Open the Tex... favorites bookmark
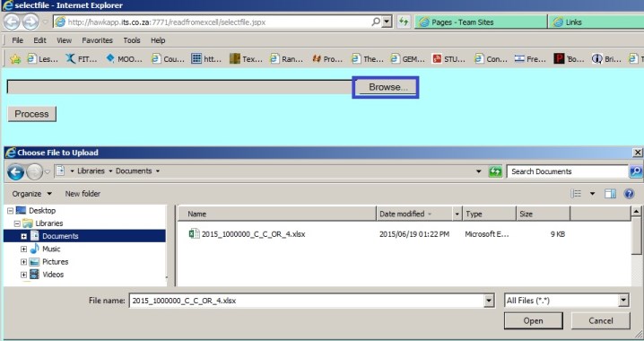 (x=246, y=59)
